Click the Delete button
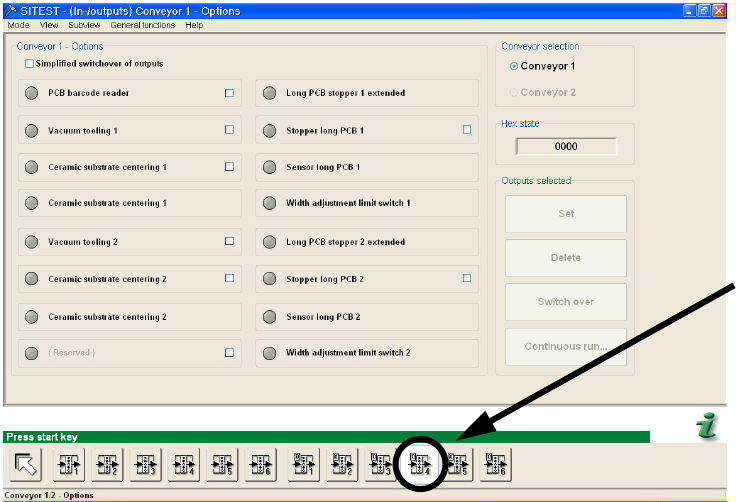The width and height of the screenshot is (736, 502). [x=566, y=258]
